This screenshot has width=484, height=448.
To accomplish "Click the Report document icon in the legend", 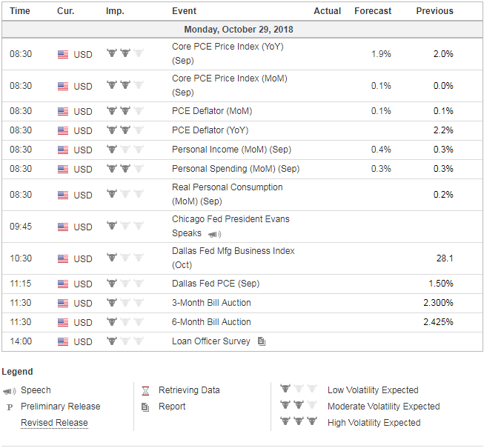I will point(145,407).
